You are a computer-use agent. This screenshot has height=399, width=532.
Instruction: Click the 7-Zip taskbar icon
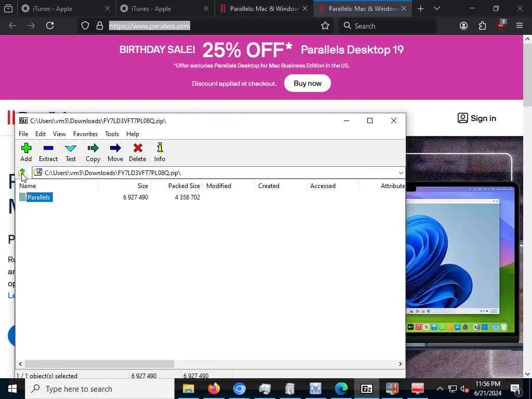[x=366, y=389]
